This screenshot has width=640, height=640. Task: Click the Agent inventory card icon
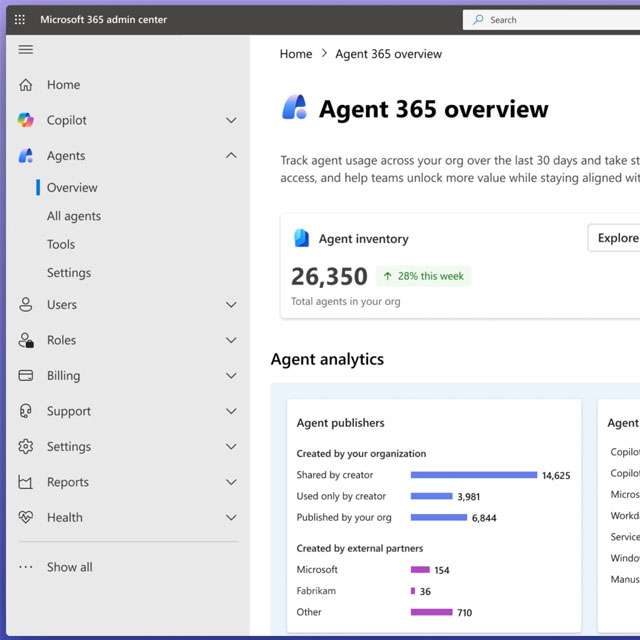pos(302,238)
